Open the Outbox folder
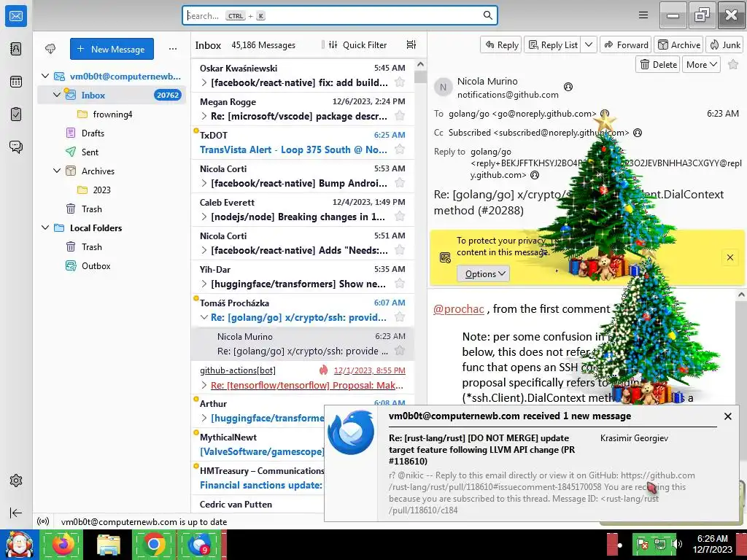The image size is (747, 560). click(x=96, y=265)
